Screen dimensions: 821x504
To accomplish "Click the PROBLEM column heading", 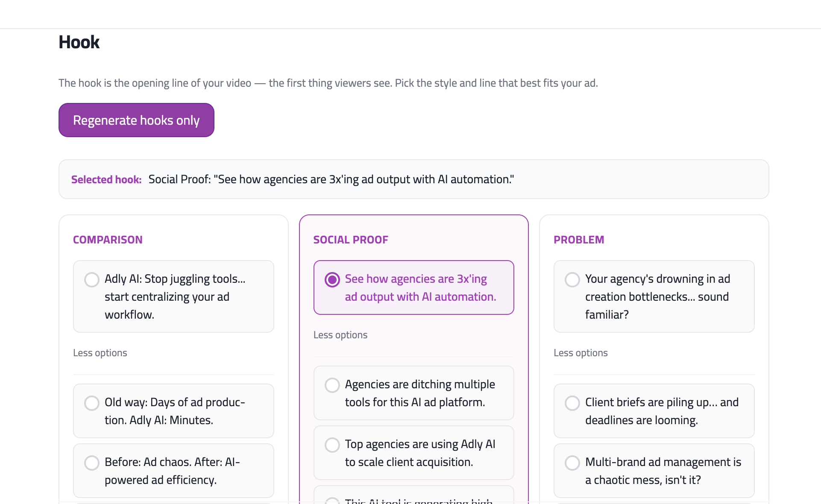I will [x=579, y=240].
